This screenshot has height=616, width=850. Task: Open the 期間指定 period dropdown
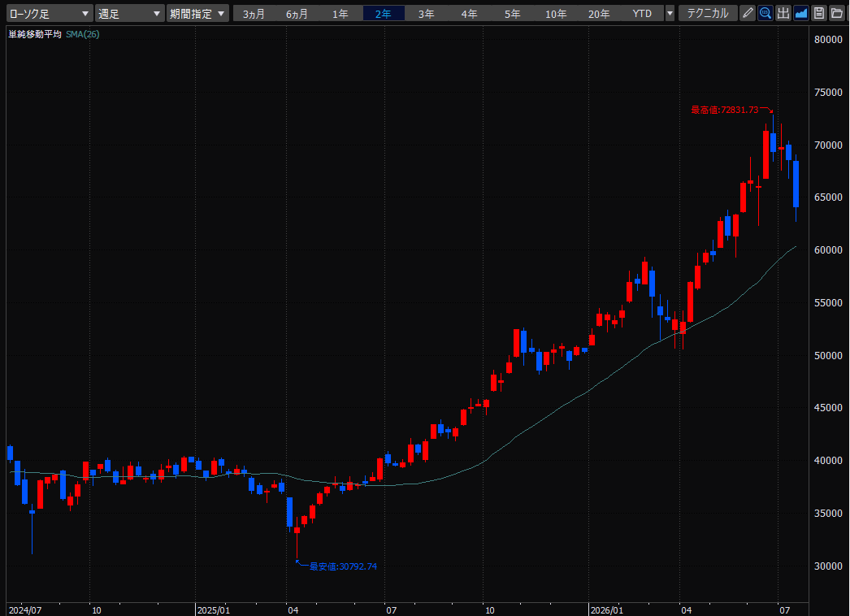[197, 14]
